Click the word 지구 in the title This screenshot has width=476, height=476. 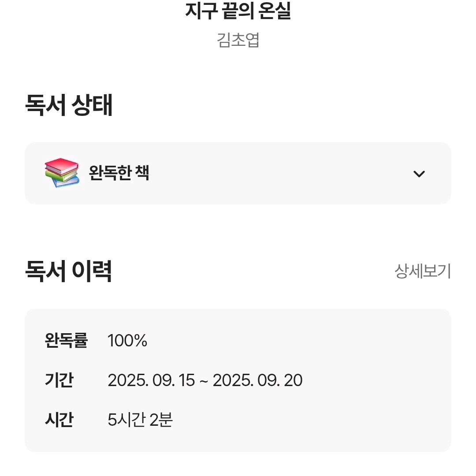pos(201,12)
